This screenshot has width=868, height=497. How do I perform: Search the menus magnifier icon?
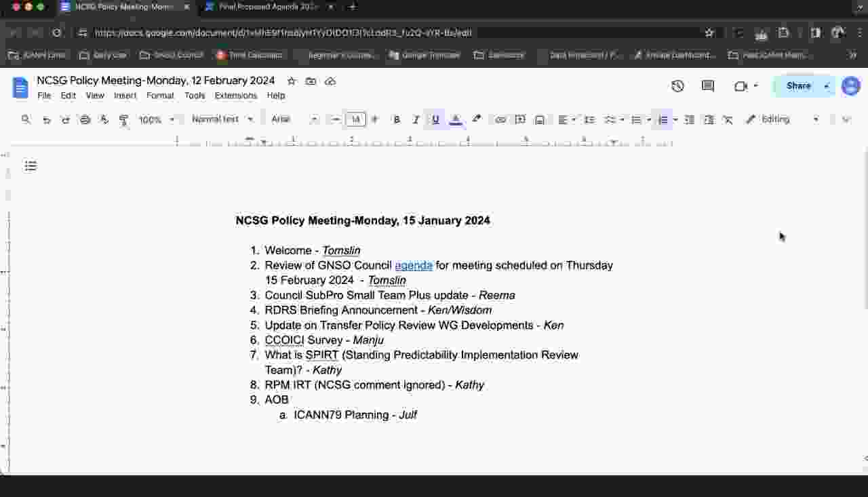[26, 119]
